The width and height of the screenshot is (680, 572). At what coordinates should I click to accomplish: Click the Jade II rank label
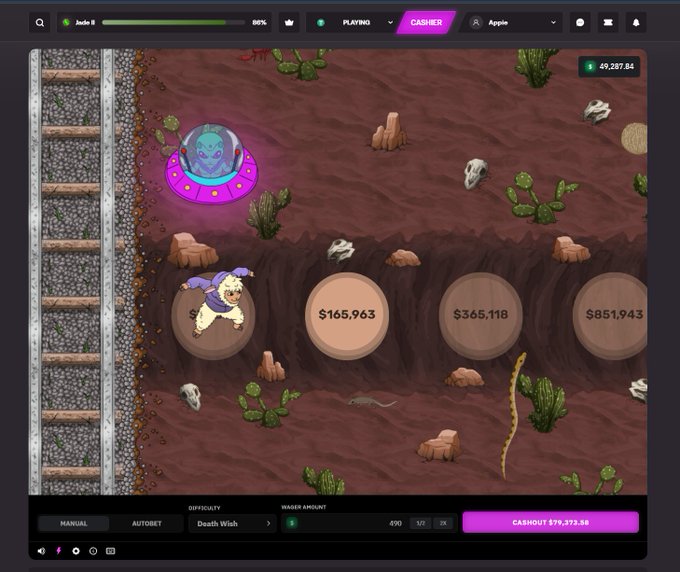pos(85,23)
